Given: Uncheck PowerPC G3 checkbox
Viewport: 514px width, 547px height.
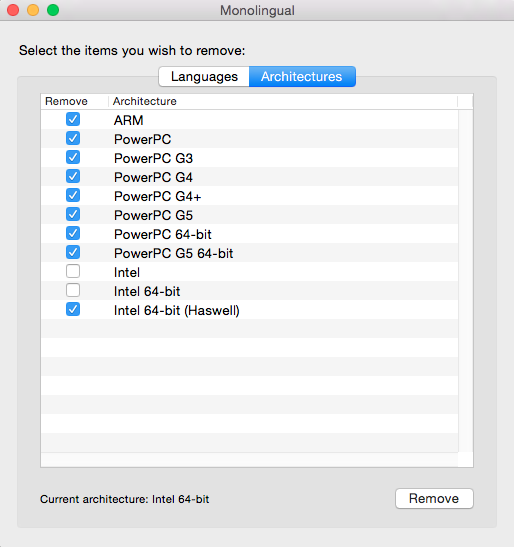Looking at the screenshot, I should pyautogui.click(x=73, y=157).
